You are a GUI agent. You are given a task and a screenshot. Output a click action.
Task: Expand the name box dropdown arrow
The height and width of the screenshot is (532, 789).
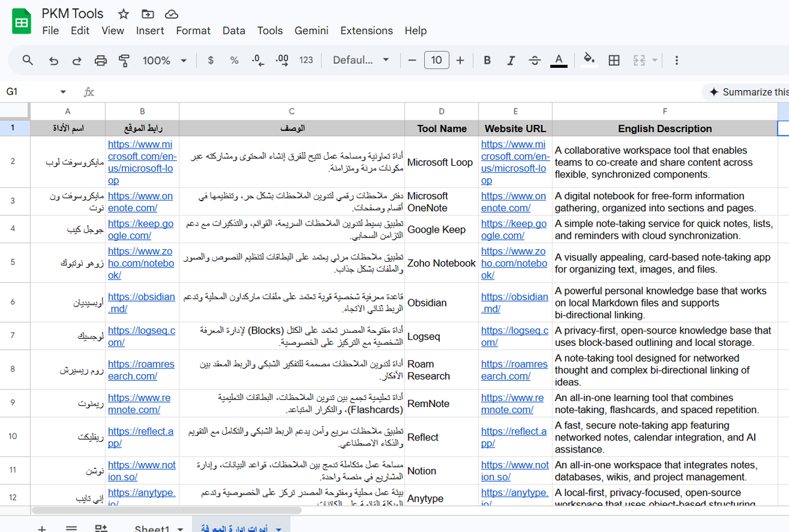(63, 92)
